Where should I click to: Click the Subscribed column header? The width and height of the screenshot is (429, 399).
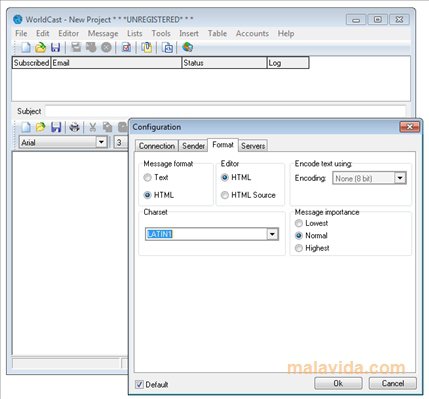point(31,63)
